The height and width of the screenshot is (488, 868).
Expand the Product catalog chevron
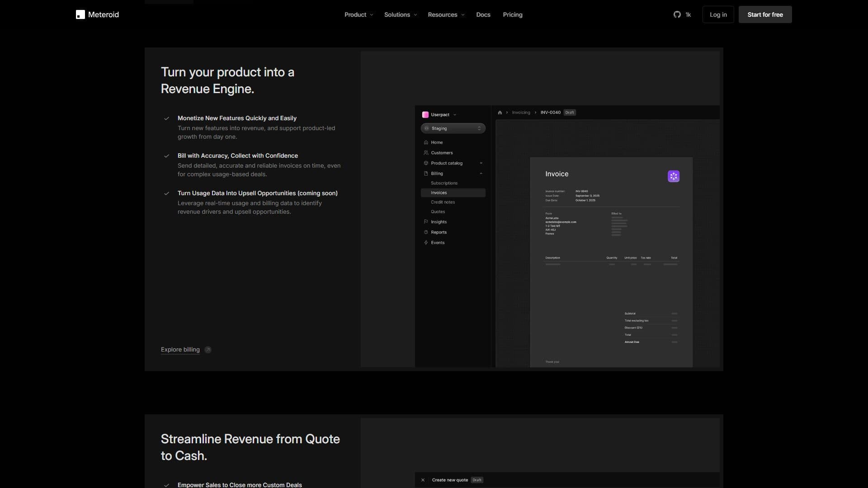tap(481, 163)
